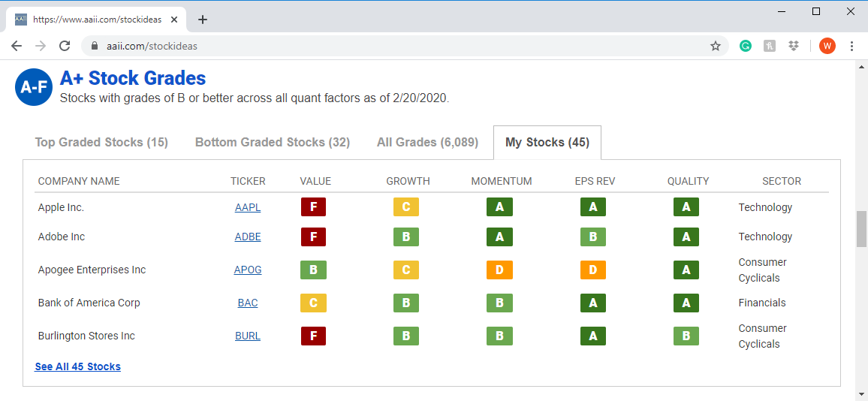Screen dimensions: 868x401
Task: Switch to Bottom Graded Stocks tab
Action: click(x=273, y=143)
